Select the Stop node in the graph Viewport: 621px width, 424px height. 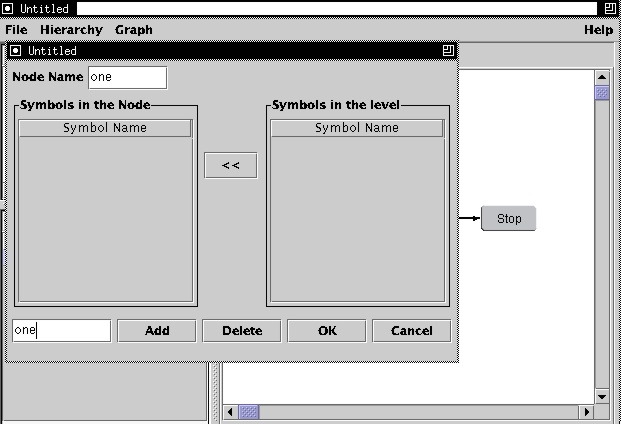pyautogui.click(x=509, y=218)
